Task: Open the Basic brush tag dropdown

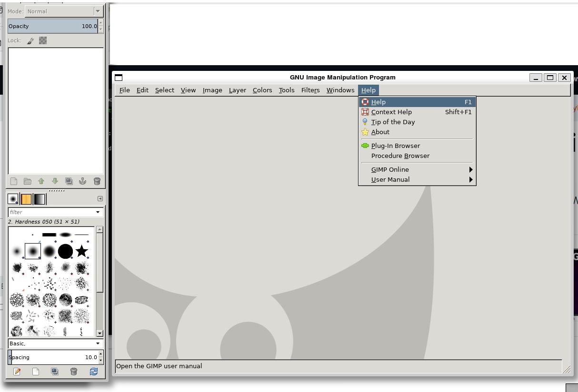Action: (56, 343)
